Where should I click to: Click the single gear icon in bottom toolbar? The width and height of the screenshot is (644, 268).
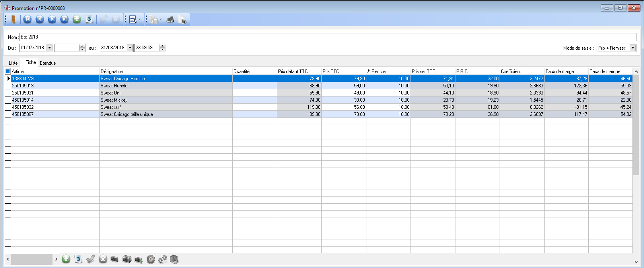[150, 259]
